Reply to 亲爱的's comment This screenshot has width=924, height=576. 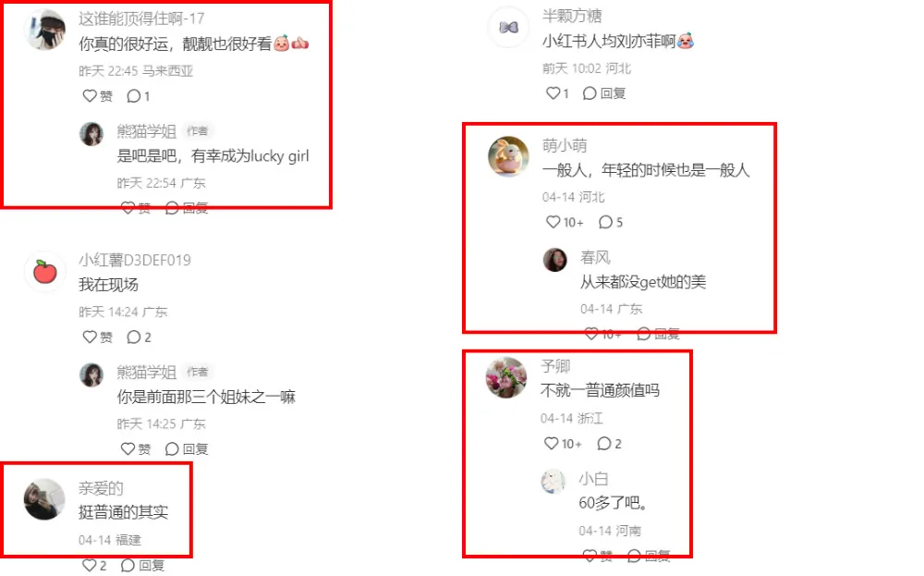(142, 566)
